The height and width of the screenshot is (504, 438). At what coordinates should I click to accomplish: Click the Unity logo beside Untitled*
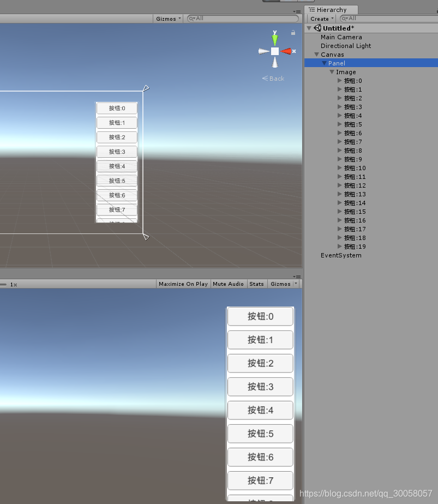coord(317,28)
